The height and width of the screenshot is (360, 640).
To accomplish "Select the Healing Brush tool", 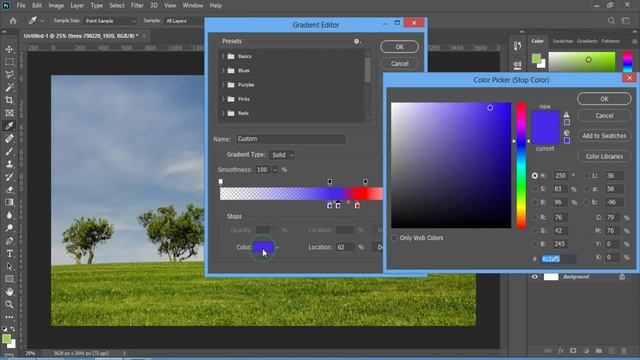I will tap(9, 138).
